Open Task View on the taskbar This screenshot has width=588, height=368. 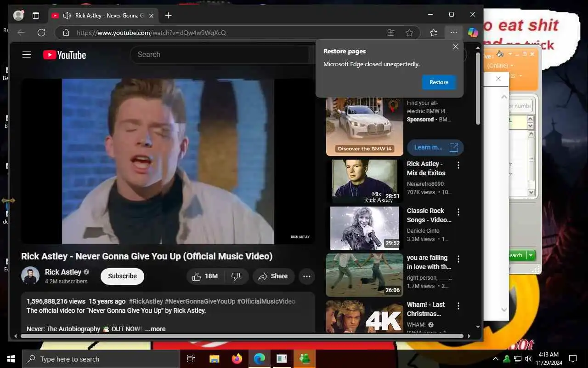[x=191, y=359]
